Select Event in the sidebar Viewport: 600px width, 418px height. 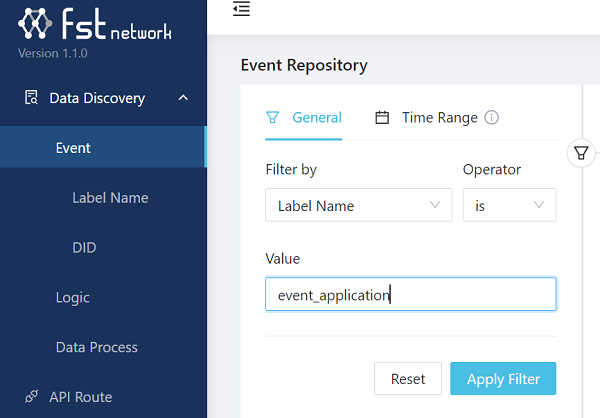(x=73, y=148)
